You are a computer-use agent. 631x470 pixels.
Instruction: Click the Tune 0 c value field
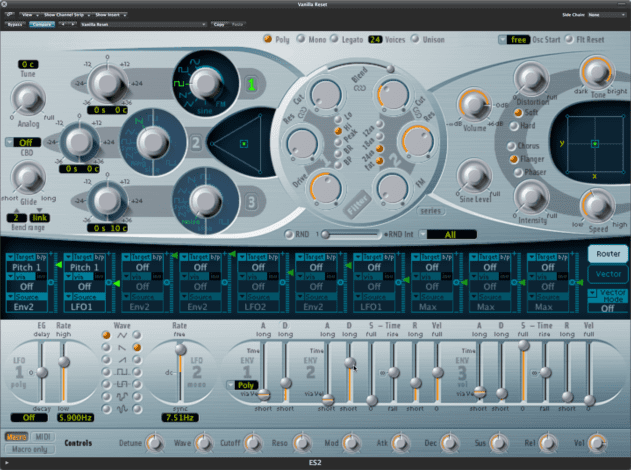(x=28, y=64)
